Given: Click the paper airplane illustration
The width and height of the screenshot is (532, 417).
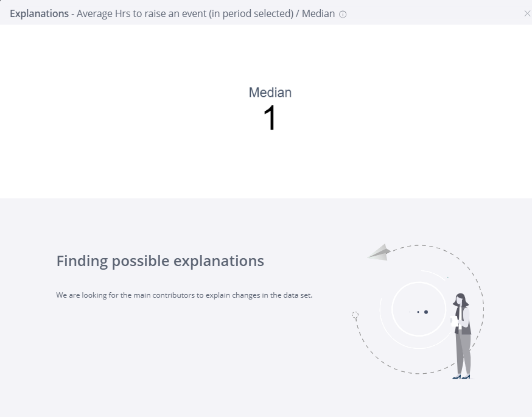Looking at the screenshot, I should click(x=379, y=253).
